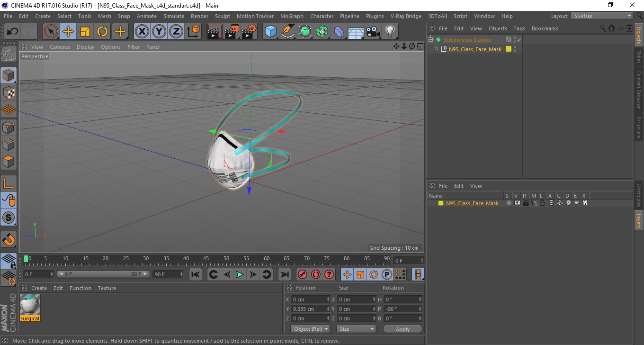The width and height of the screenshot is (644, 345).
Task: Click the frame range slider bar
Action: click(103, 274)
